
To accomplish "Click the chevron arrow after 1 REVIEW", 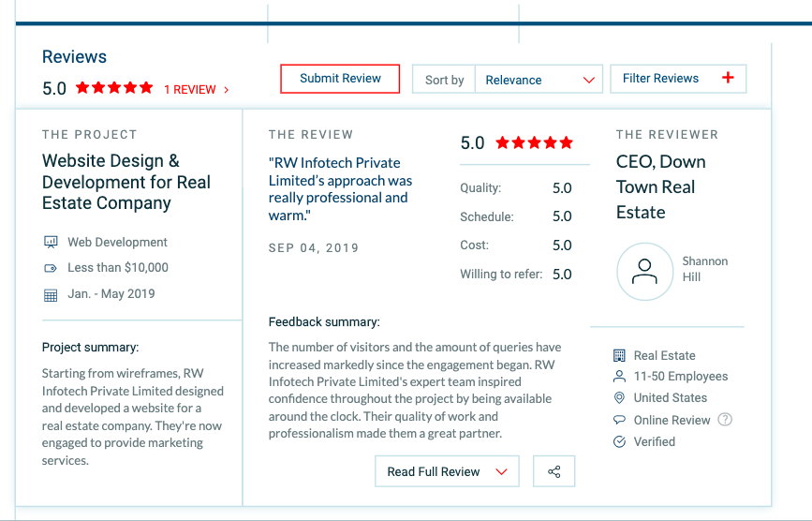I will (x=227, y=90).
